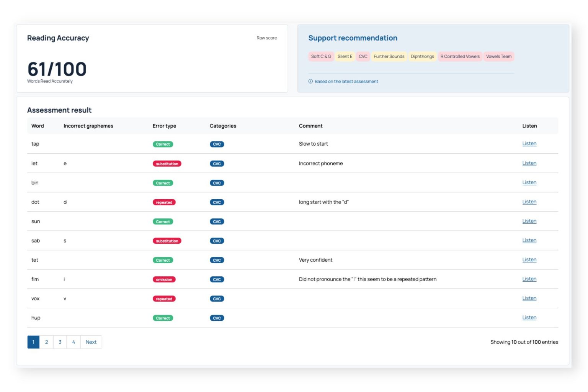
Task: Open page 4 of assessment results
Action: click(73, 342)
